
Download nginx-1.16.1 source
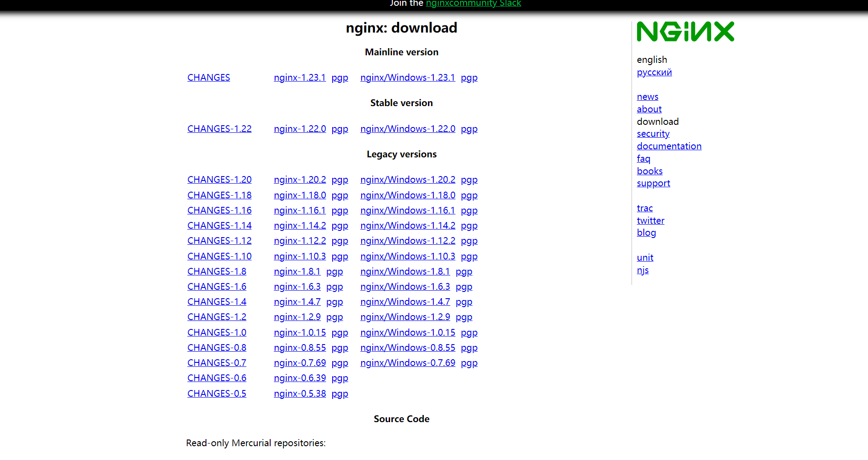300,210
